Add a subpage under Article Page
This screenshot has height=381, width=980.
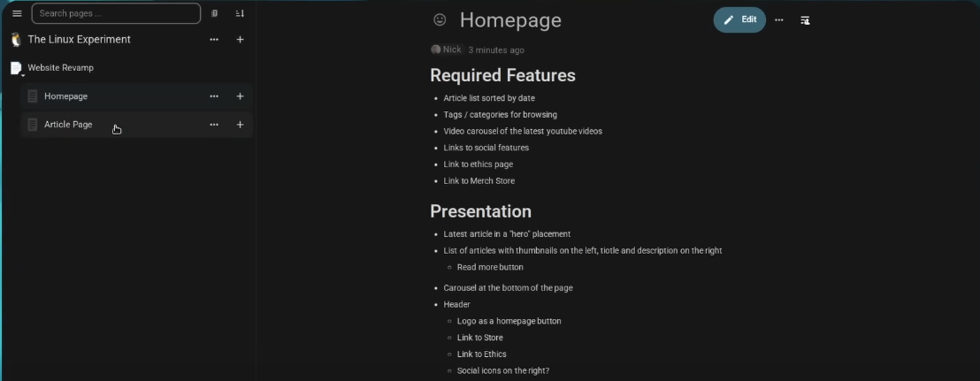(x=240, y=125)
